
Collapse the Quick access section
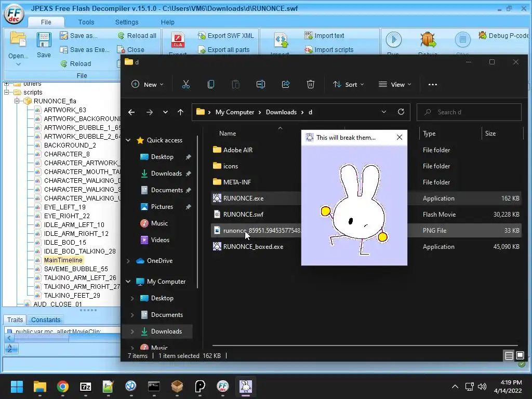pyautogui.click(x=128, y=140)
